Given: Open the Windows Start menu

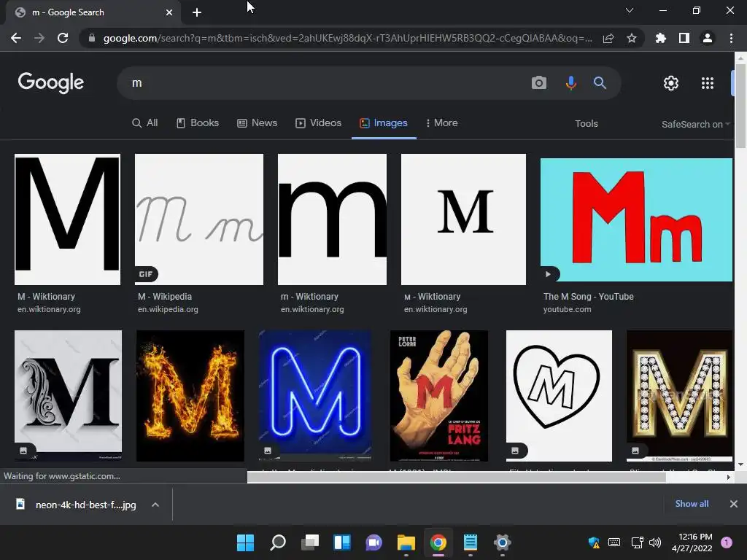Looking at the screenshot, I should (x=246, y=542).
